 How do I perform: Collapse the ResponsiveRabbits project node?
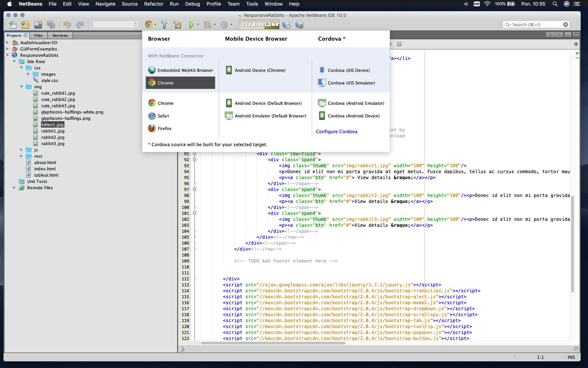coord(8,55)
